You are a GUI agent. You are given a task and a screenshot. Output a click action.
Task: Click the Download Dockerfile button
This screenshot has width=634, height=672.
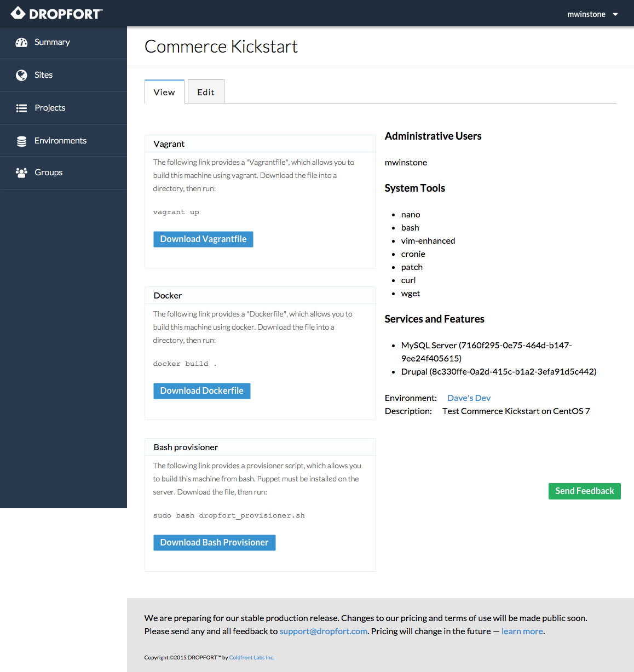201,391
